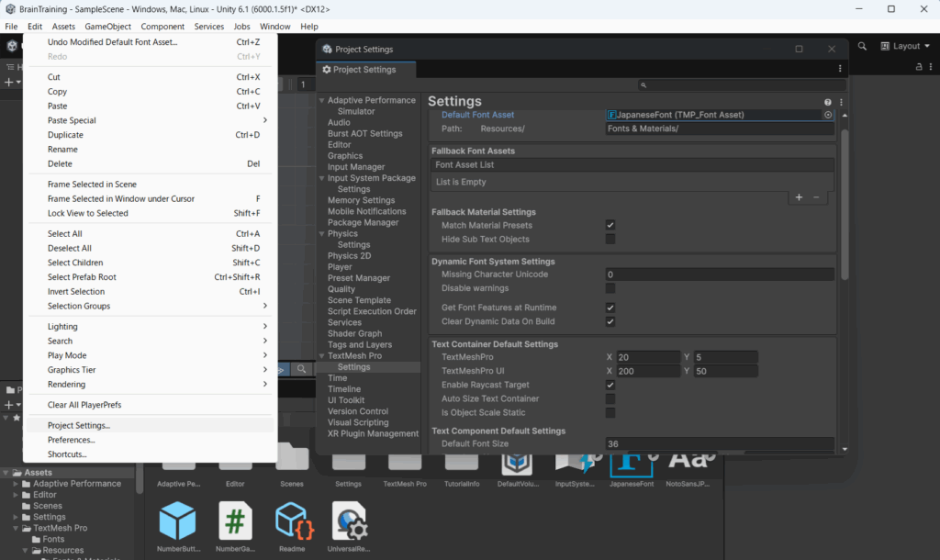Select the Quality settings category
Viewport: 940px width, 560px height.
click(x=341, y=289)
